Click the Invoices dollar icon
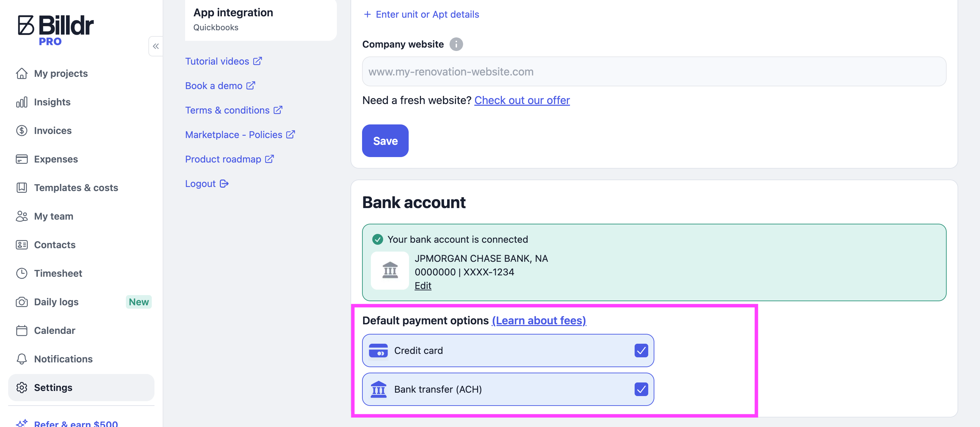 pyautogui.click(x=22, y=131)
